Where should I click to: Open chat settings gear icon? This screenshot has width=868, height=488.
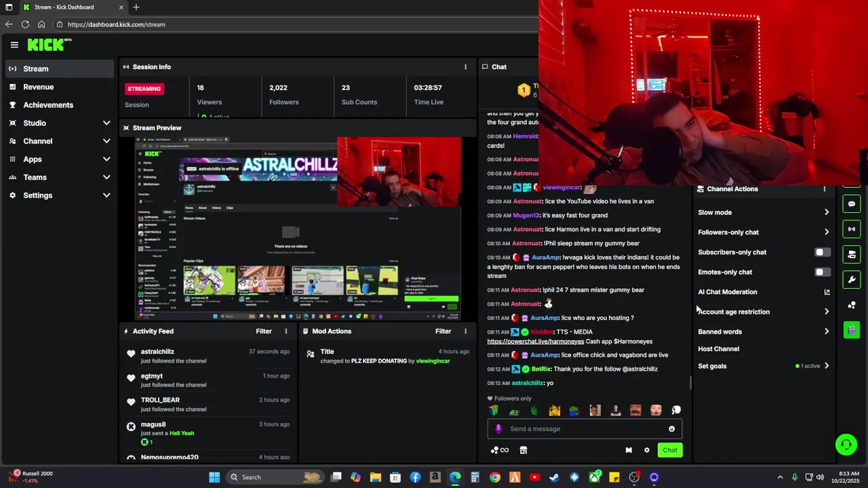(647, 450)
